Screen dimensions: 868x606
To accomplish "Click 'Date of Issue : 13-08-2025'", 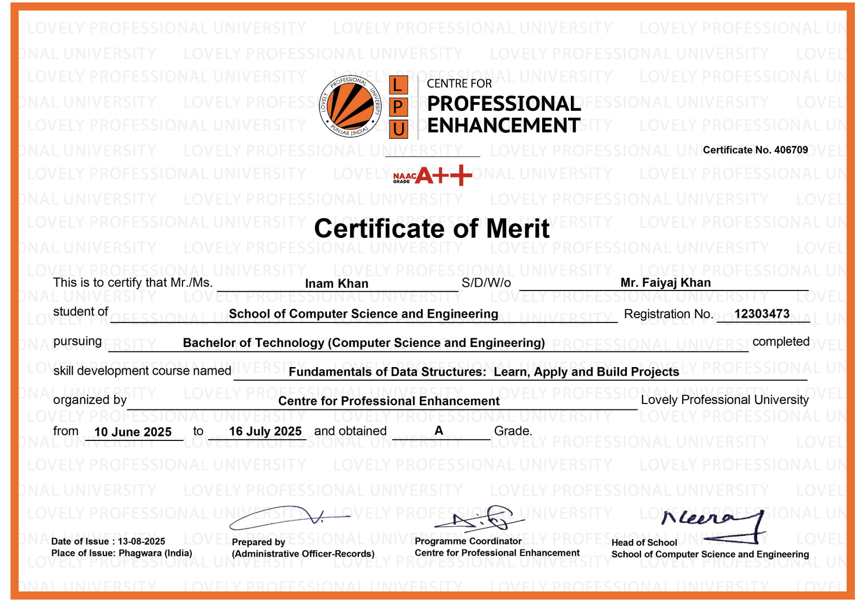I will pos(108,541).
